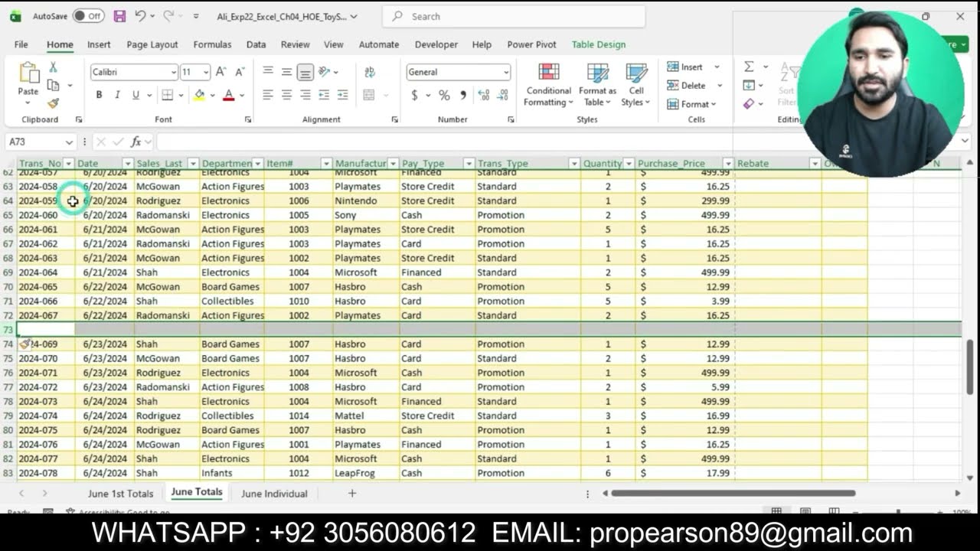Open the Trans_No column filter dropdown

click(x=68, y=164)
